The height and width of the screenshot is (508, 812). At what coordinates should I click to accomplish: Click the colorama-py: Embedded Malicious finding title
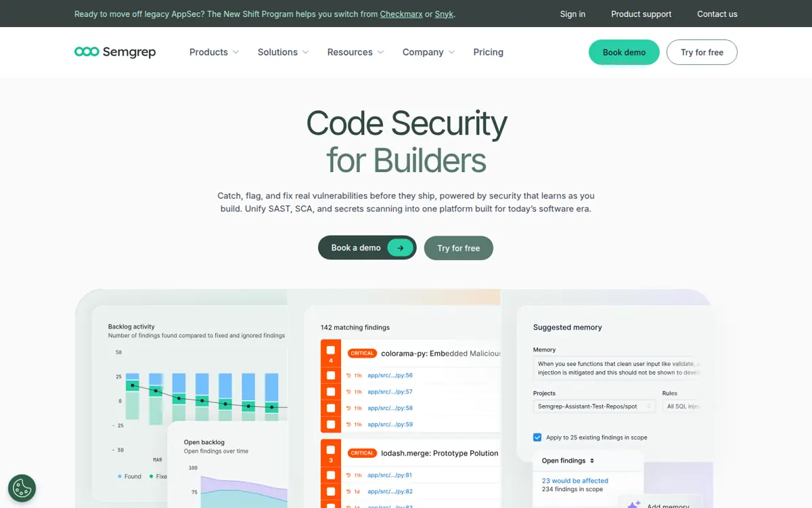(441, 353)
